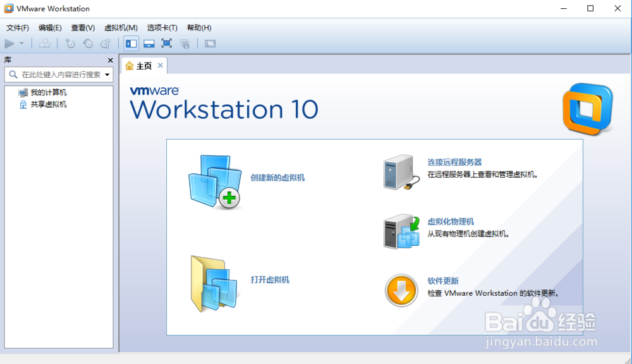Click the home icon on 主页 tab
Screen dimensions: 632x364
[129, 66]
